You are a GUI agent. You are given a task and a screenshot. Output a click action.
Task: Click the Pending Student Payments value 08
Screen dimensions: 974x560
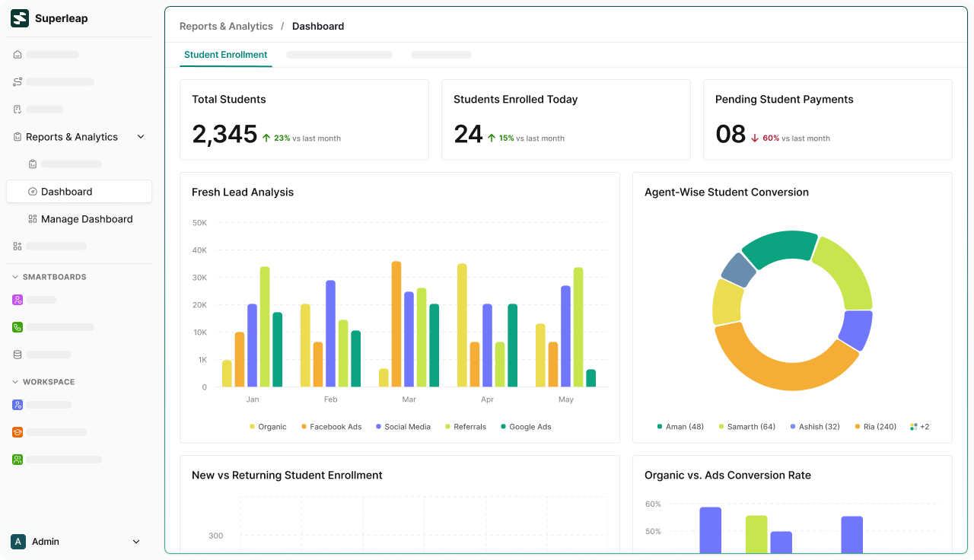(x=730, y=134)
